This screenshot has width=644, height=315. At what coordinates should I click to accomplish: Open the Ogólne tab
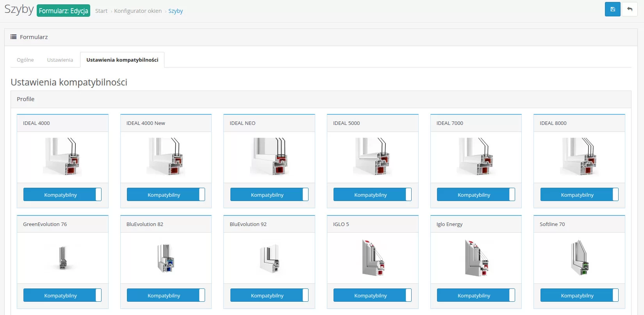tap(25, 60)
